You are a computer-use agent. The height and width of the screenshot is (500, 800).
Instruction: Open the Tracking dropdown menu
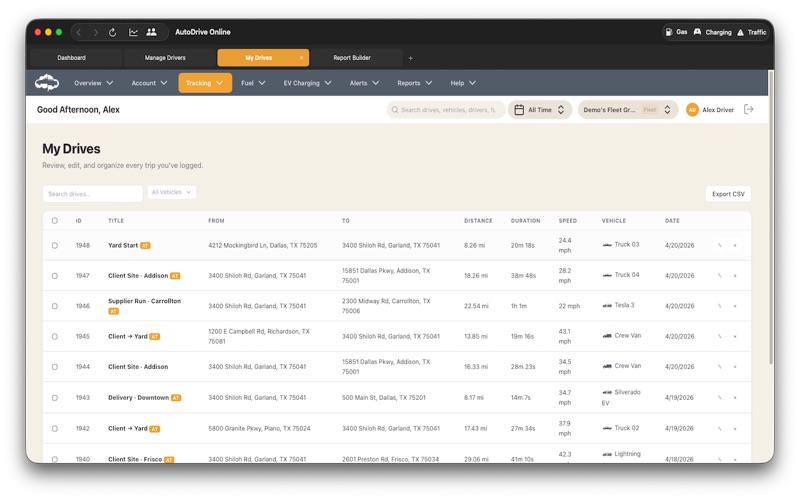[x=205, y=83]
